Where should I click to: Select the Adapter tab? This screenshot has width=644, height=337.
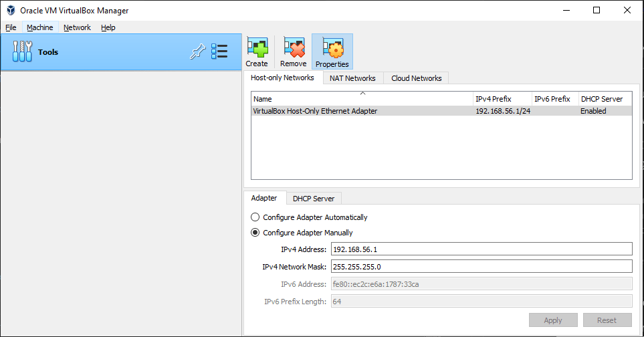[x=264, y=198]
